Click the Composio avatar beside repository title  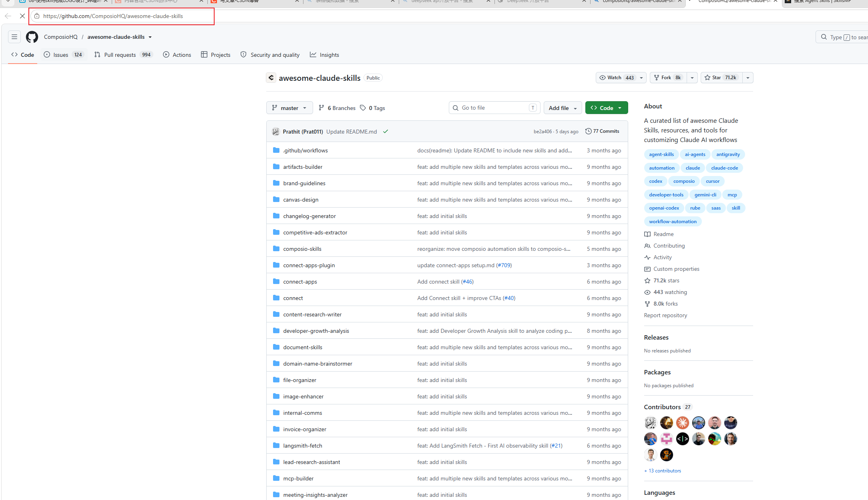(271, 78)
